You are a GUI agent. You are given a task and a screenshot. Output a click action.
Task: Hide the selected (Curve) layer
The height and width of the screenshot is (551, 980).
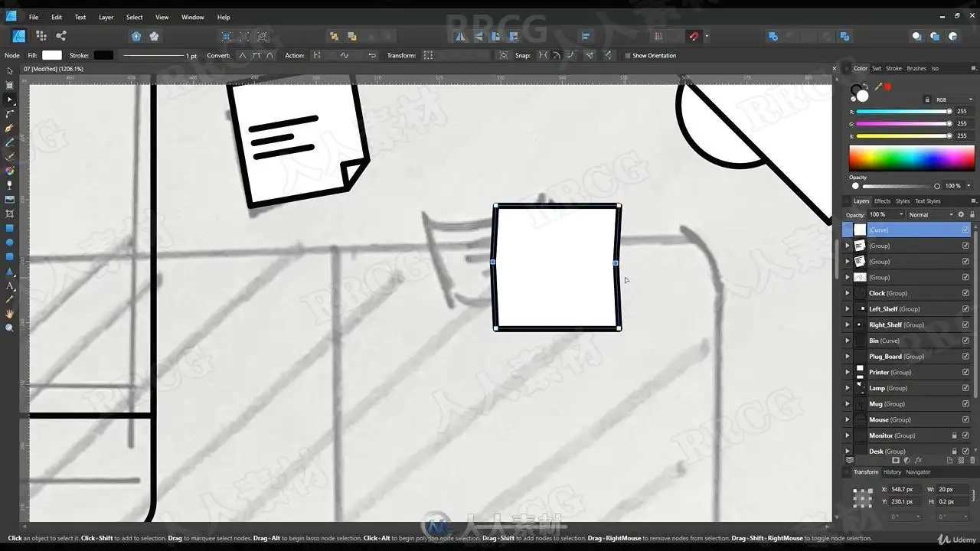965,230
